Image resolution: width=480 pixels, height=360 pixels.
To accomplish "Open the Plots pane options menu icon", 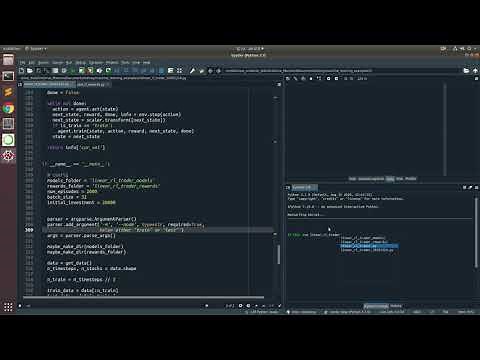I will click(476, 79).
